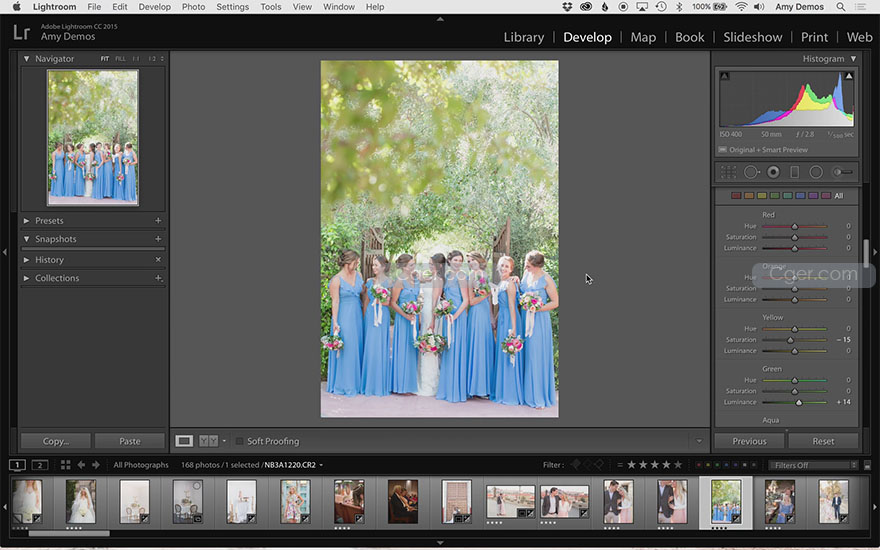Screen dimensions: 880x550
Task: Switch to Print module
Action: [814, 37]
